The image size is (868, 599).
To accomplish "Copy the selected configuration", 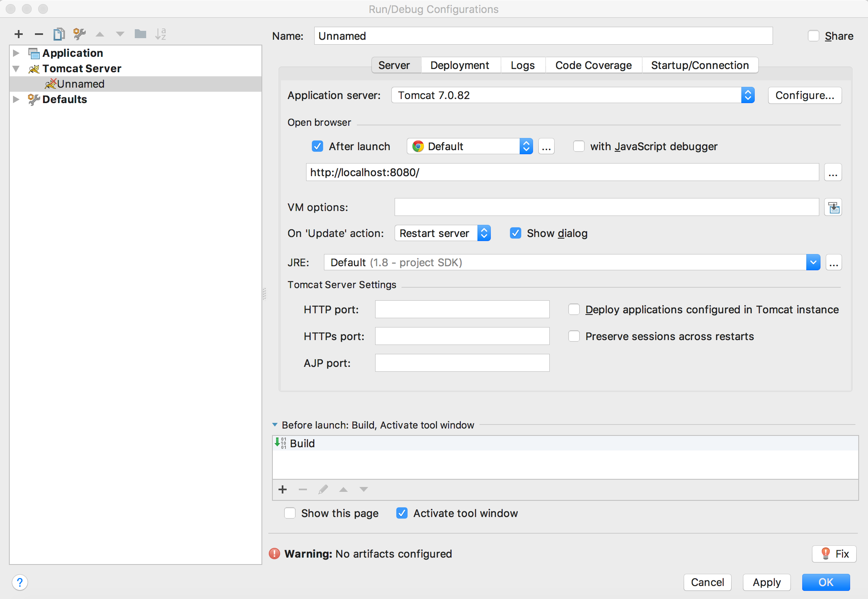I will [x=59, y=34].
